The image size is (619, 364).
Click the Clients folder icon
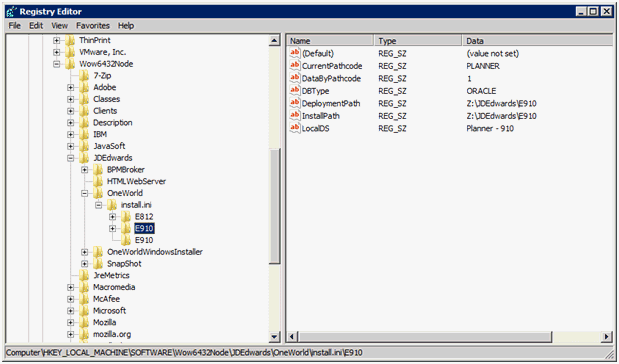pyautogui.click(x=84, y=111)
